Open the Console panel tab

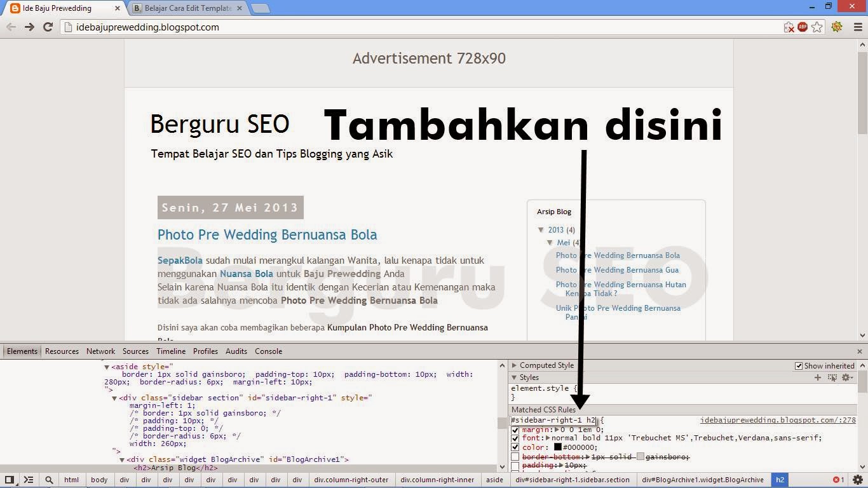pos(269,351)
